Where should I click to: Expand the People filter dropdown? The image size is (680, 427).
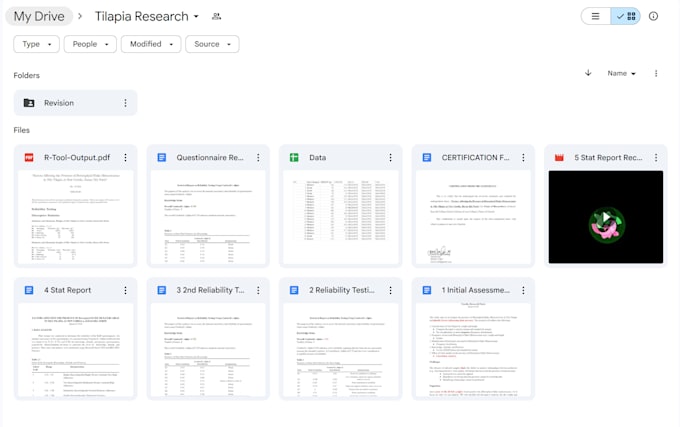click(90, 44)
